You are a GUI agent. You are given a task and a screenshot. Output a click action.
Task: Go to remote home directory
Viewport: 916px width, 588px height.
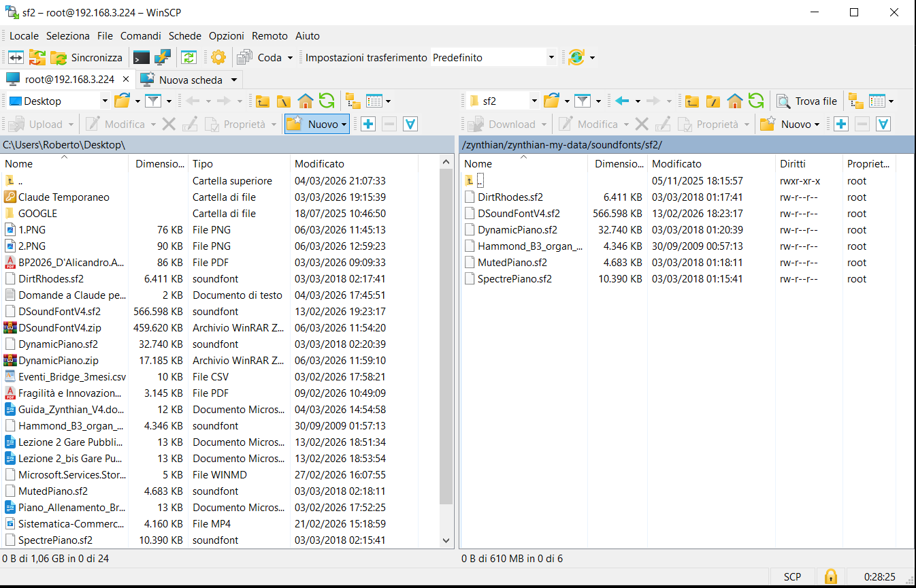[x=735, y=101]
